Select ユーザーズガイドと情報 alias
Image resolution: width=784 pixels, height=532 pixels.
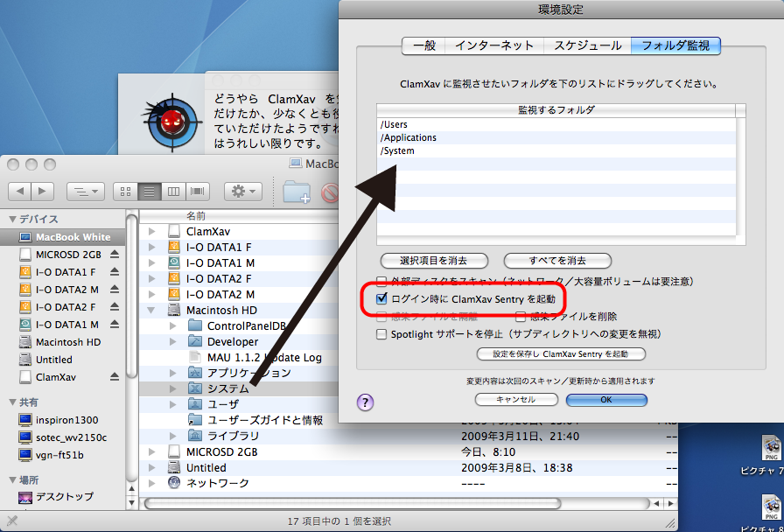click(x=239, y=420)
